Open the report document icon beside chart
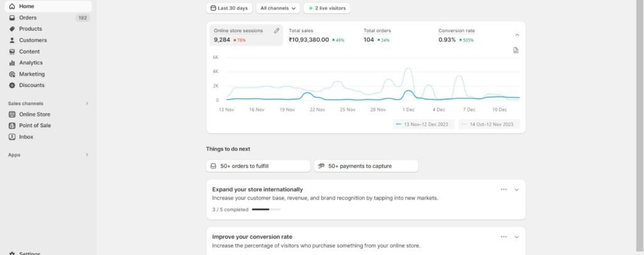644x255 pixels. tap(516, 50)
